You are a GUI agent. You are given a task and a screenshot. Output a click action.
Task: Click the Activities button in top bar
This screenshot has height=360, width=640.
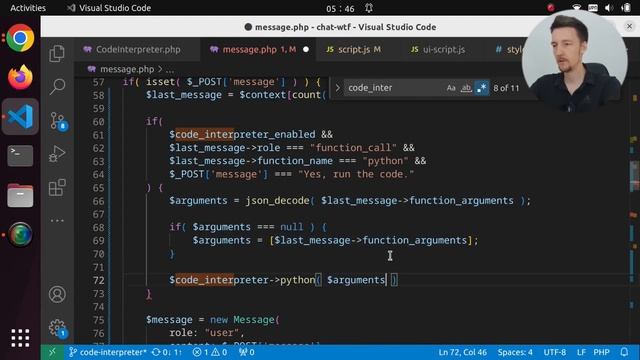(28, 8)
